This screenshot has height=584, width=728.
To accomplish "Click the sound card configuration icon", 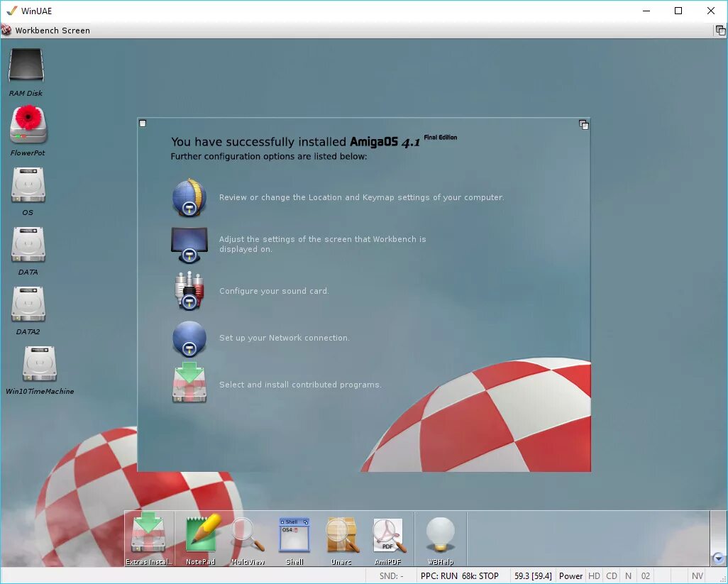I will [189, 291].
